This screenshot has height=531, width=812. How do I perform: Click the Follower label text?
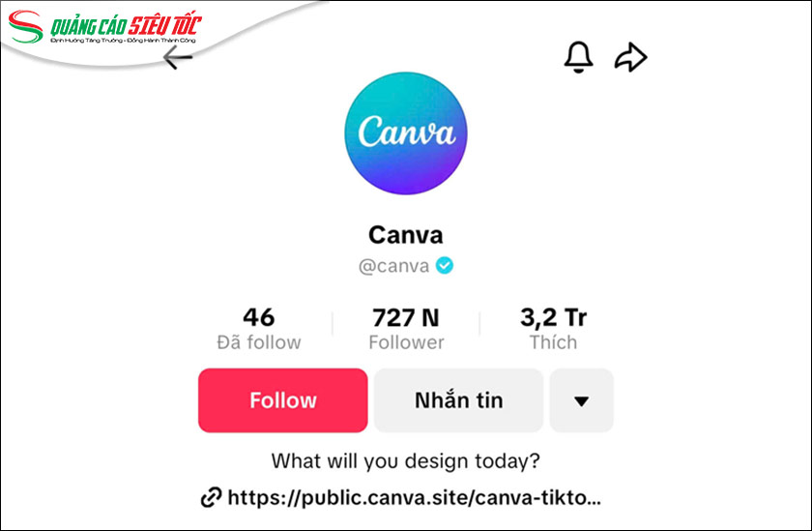(406, 342)
